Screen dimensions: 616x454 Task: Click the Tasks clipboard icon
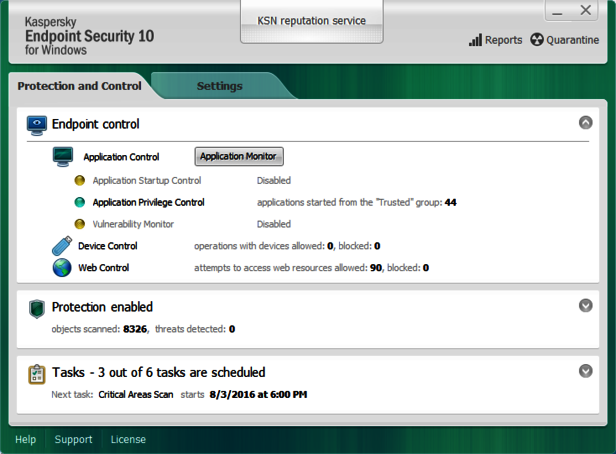(37, 374)
